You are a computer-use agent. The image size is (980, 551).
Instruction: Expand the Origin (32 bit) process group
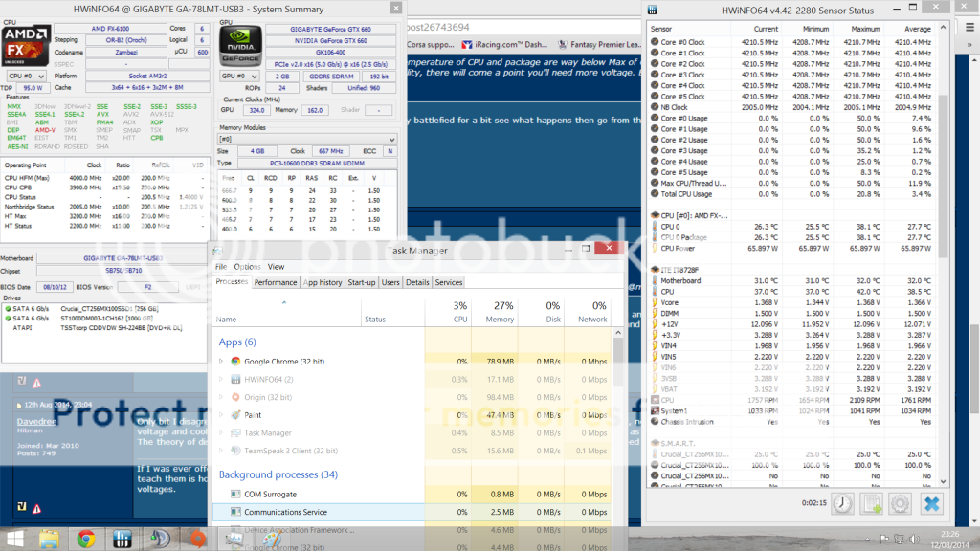click(x=221, y=397)
